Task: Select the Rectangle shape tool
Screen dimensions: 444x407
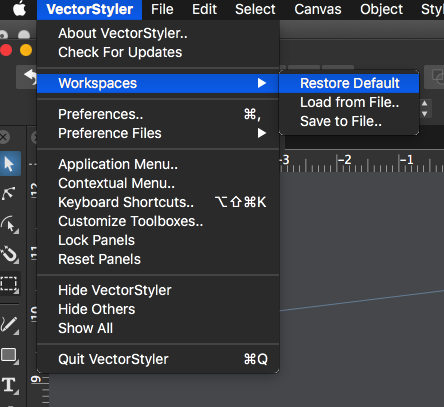Action: click(9, 355)
